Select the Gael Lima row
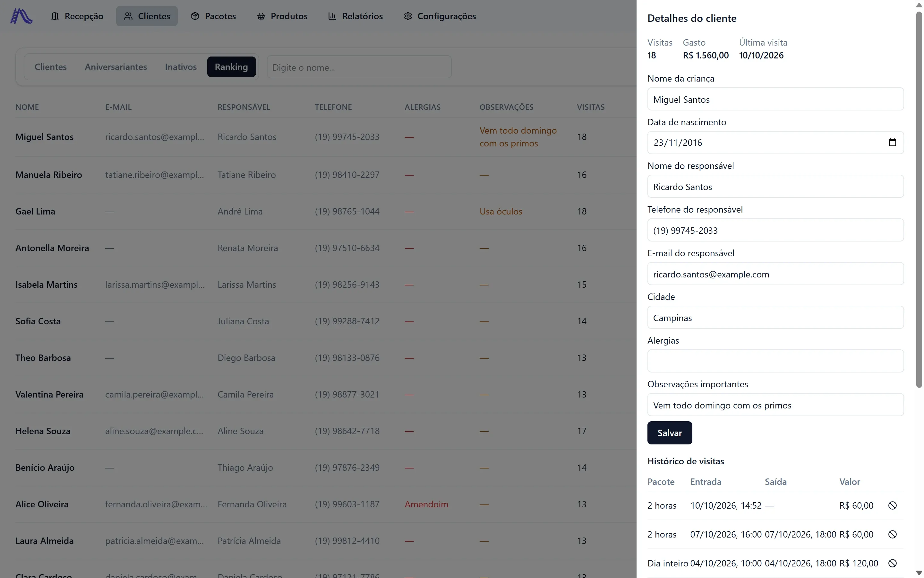Viewport: 924px width, 578px height. (x=326, y=211)
